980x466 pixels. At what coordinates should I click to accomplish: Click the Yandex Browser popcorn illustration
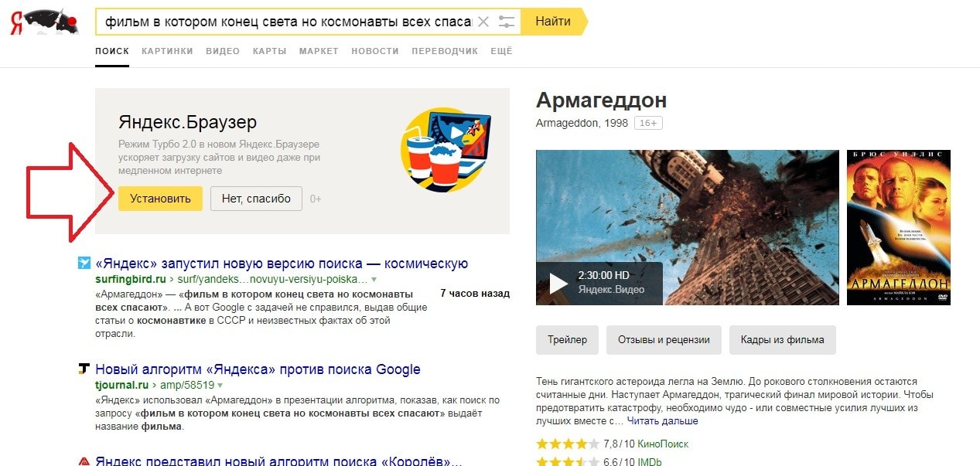(446, 149)
